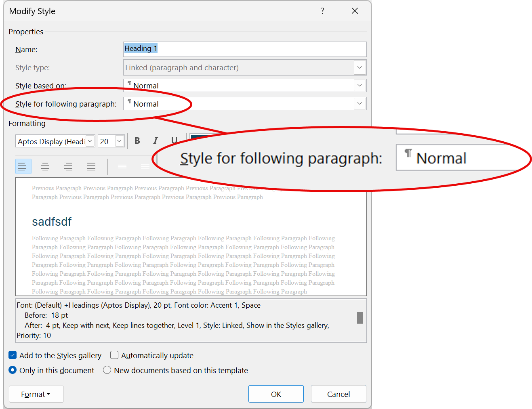Click the style description scrollbar thumb
The height and width of the screenshot is (409, 532).
pyautogui.click(x=360, y=318)
